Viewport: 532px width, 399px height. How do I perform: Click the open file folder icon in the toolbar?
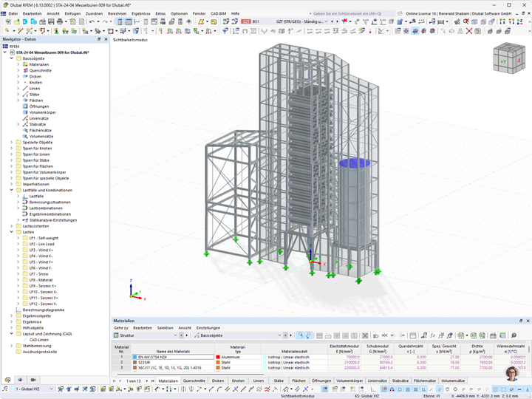[x=16, y=21]
